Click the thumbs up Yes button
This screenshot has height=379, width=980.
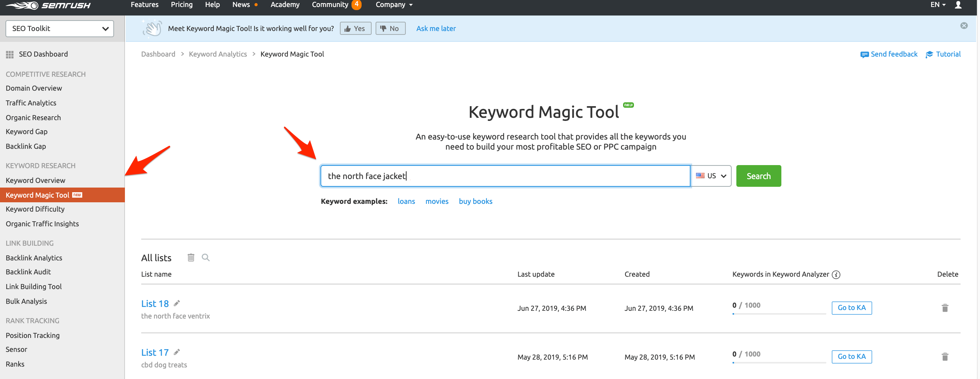pyautogui.click(x=355, y=28)
